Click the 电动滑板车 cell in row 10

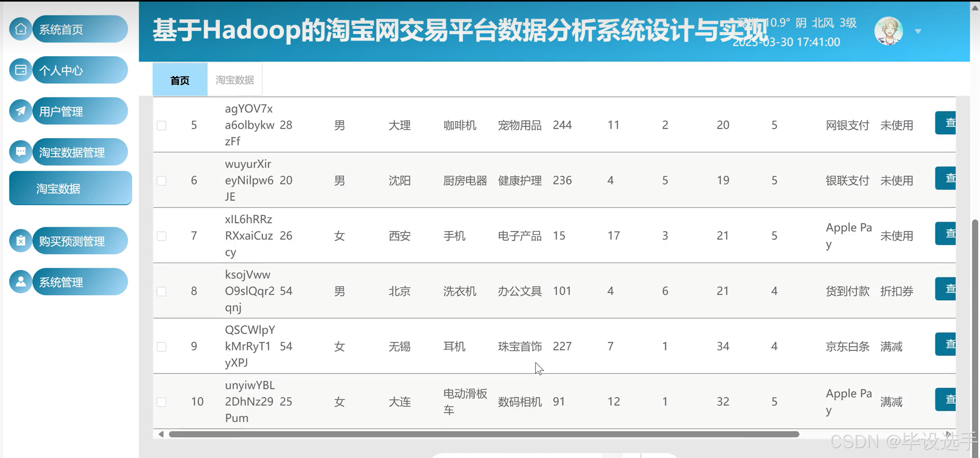(465, 402)
